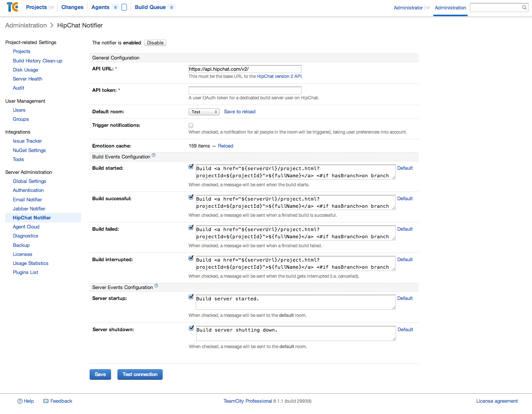532x414 pixels.
Task: Open Issue Tracker integration
Action: (27, 141)
